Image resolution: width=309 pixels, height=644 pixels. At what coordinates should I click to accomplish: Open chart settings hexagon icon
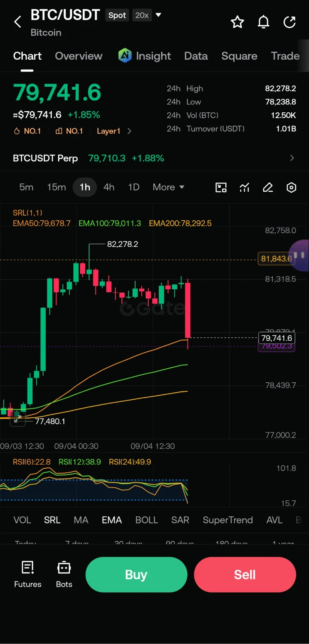point(291,188)
